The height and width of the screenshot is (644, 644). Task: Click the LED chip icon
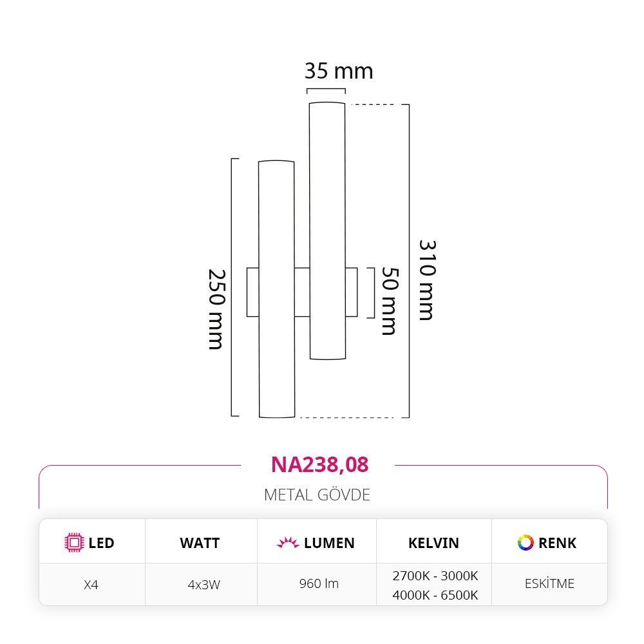click(x=74, y=542)
